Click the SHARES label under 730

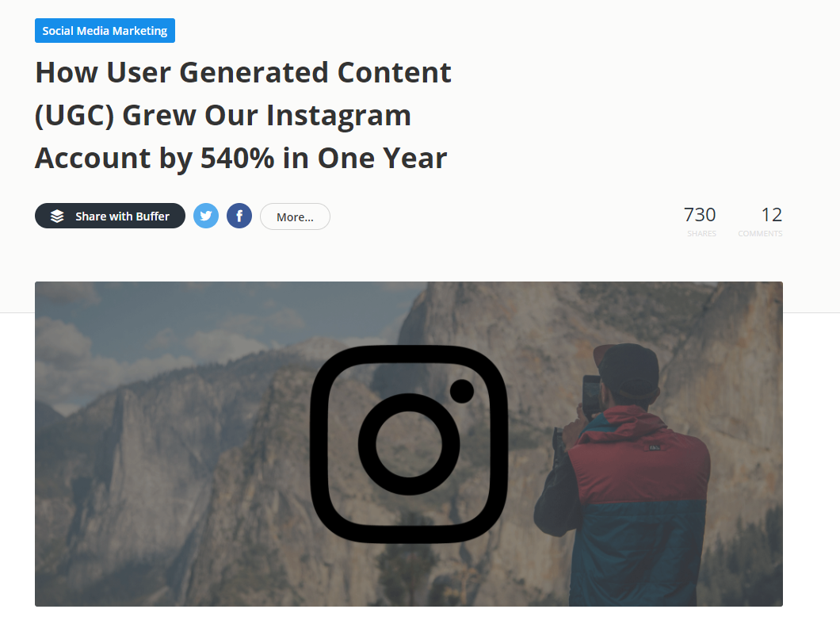701,234
